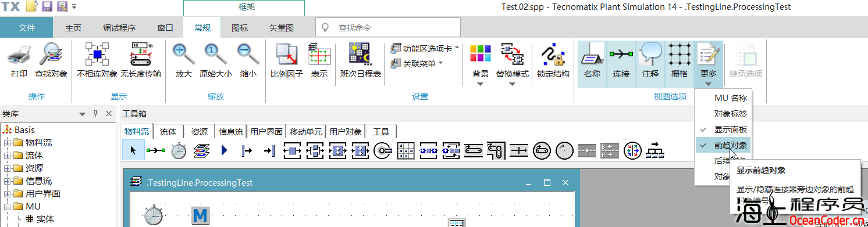Click the 打印 printer icon
The image size is (868, 227).
click(x=19, y=55)
